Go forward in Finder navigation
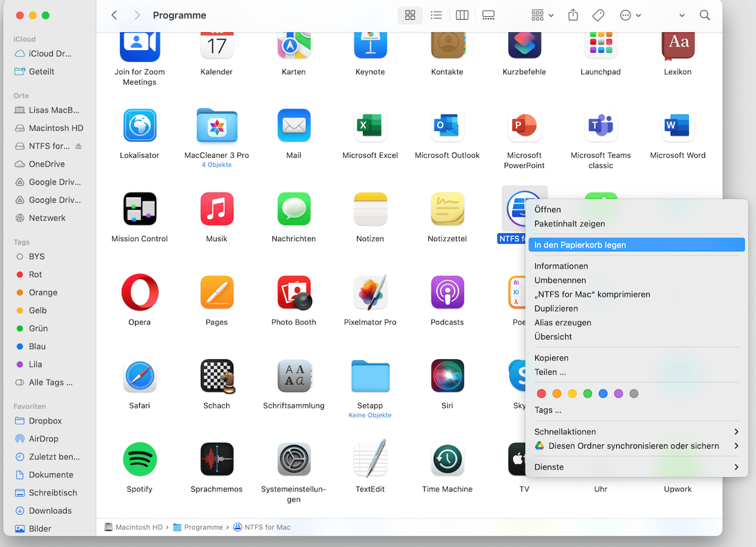 (137, 16)
